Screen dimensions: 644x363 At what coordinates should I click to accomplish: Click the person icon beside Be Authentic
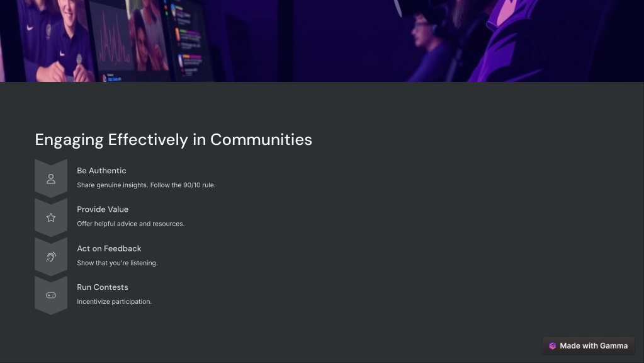51,179
